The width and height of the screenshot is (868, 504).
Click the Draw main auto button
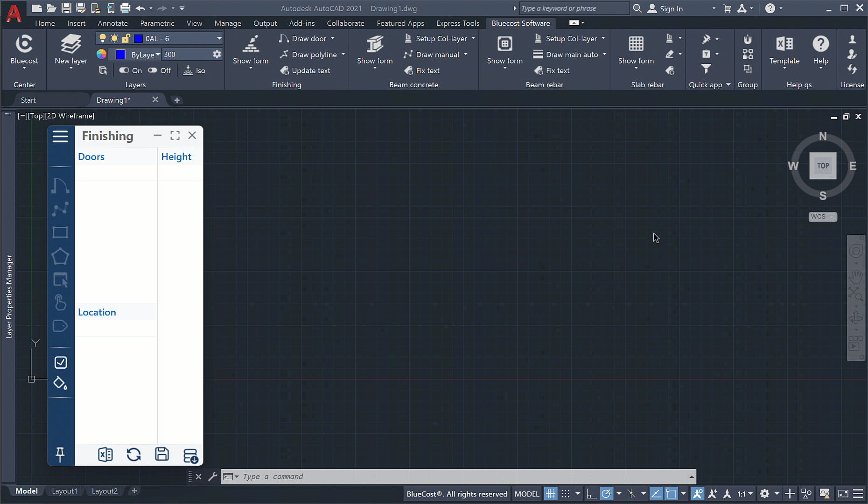pos(566,55)
